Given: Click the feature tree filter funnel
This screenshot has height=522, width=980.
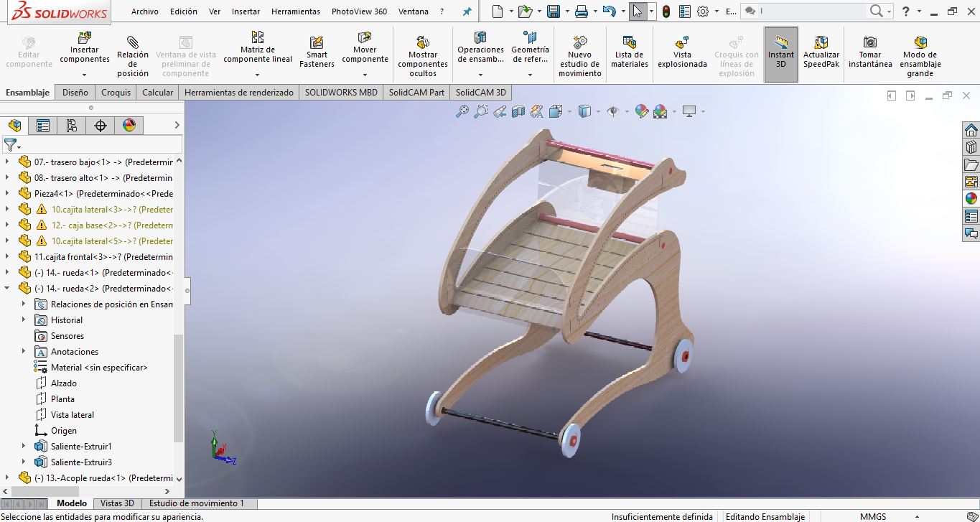Looking at the screenshot, I should click(10, 145).
